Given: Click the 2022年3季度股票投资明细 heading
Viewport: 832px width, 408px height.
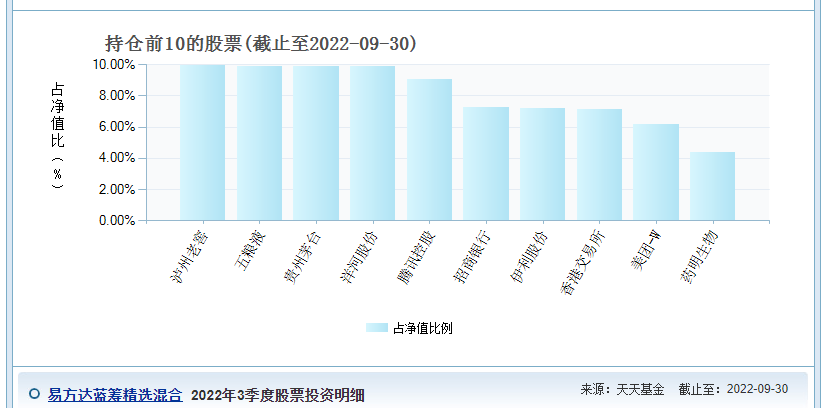Looking at the screenshot, I should point(277,395).
